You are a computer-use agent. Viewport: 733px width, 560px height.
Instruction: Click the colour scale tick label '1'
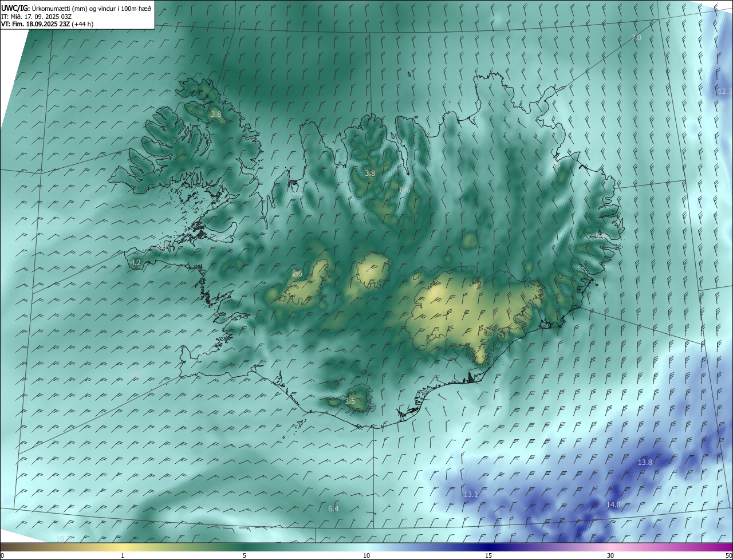pyautogui.click(x=123, y=555)
